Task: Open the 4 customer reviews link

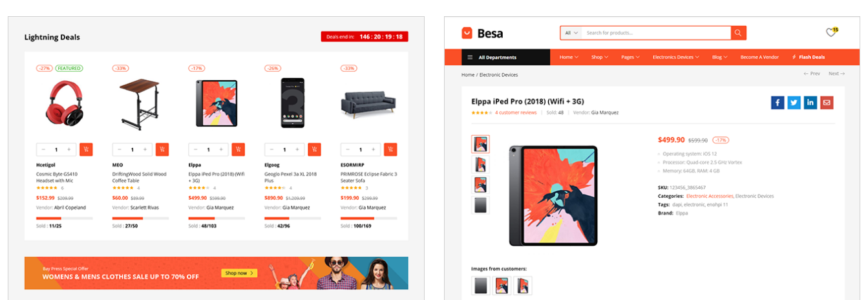Action: [x=516, y=112]
